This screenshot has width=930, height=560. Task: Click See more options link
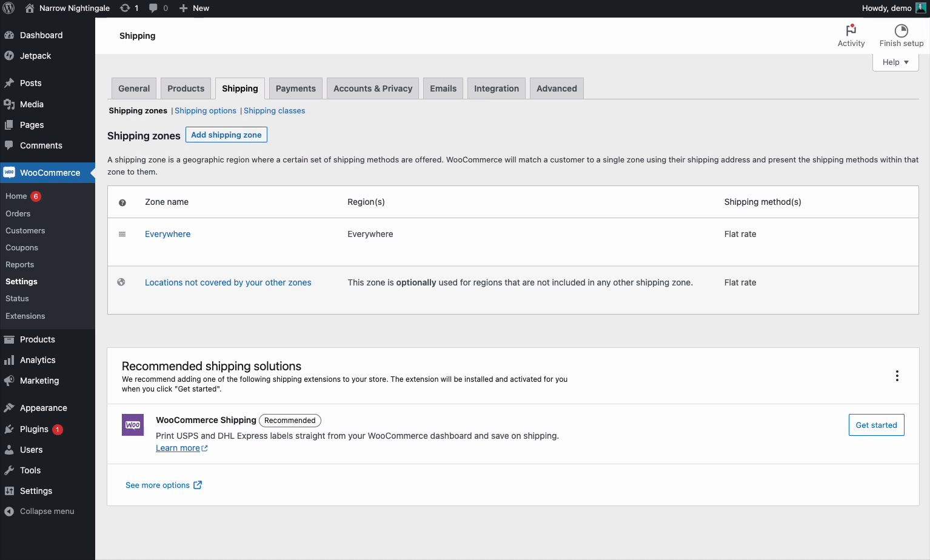click(x=164, y=485)
